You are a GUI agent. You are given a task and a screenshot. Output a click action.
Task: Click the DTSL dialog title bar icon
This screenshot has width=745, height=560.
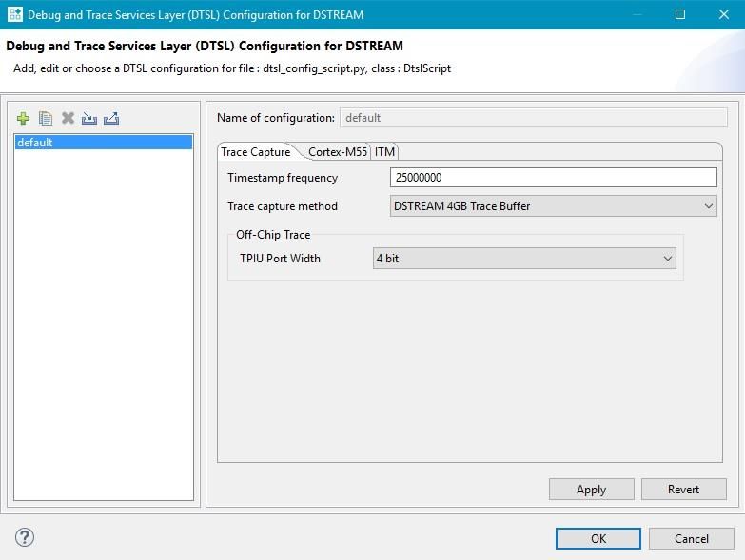point(14,14)
